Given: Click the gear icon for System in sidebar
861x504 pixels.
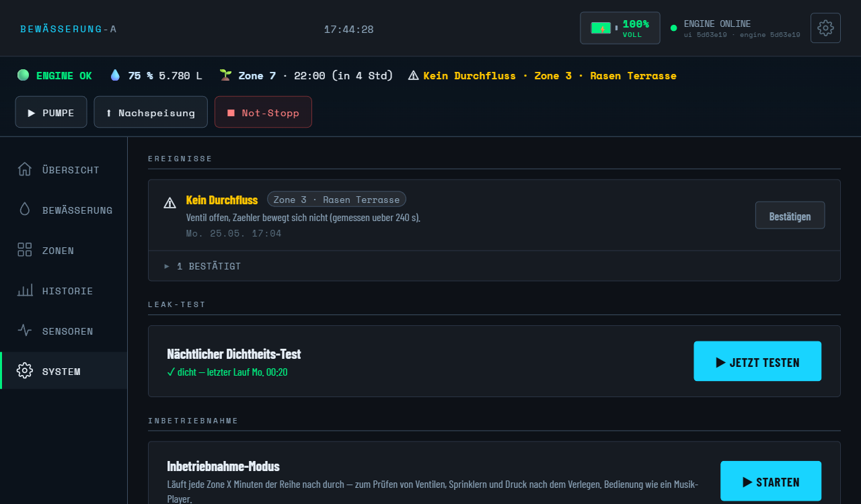Looking at the screenshot, I should point(25,371).
